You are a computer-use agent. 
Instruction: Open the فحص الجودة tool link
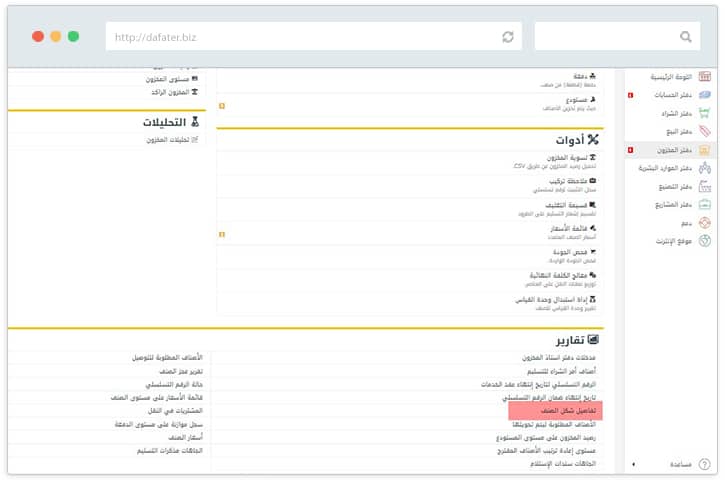pyautogui.click(x=570, y=252)
